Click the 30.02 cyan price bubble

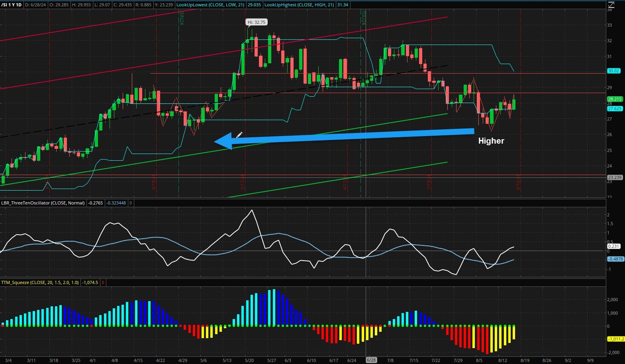click(613, 71)
